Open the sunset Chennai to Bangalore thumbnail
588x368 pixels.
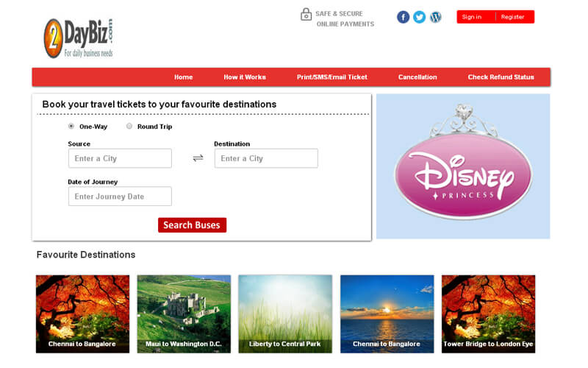[387, 314]
